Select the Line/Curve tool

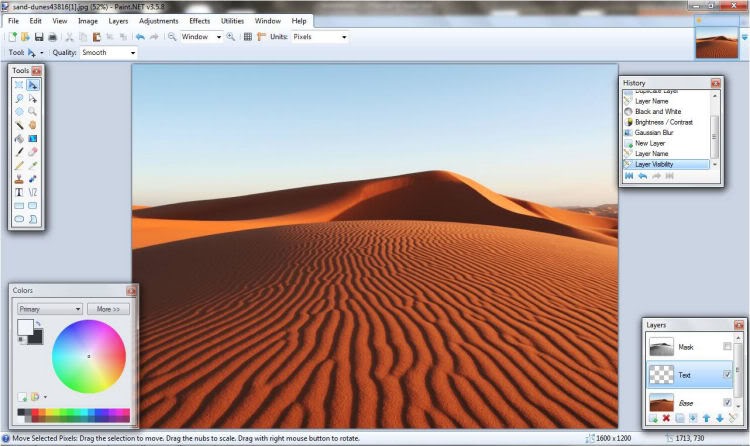[33, 192]
